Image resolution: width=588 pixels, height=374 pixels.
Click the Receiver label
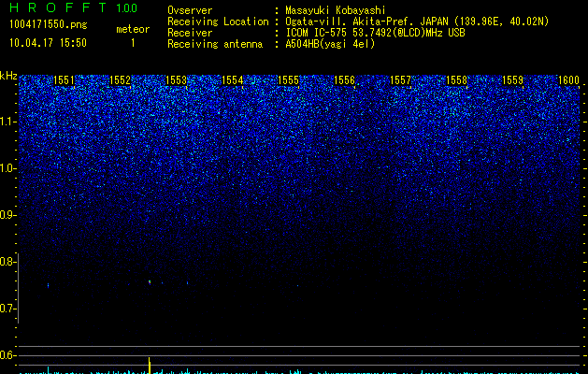(190, 33)
